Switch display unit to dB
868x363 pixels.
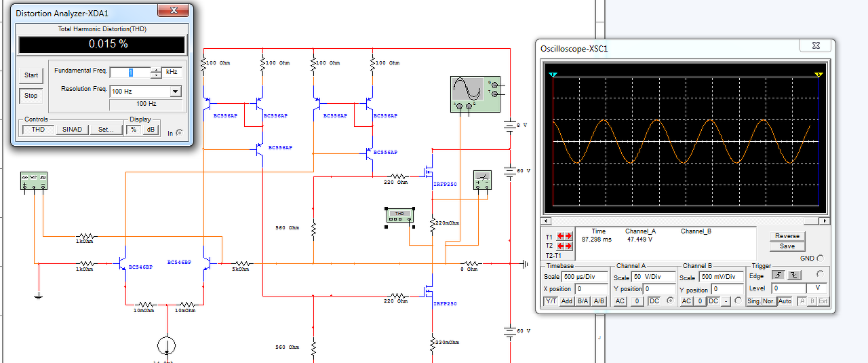(x=150, y=129)
